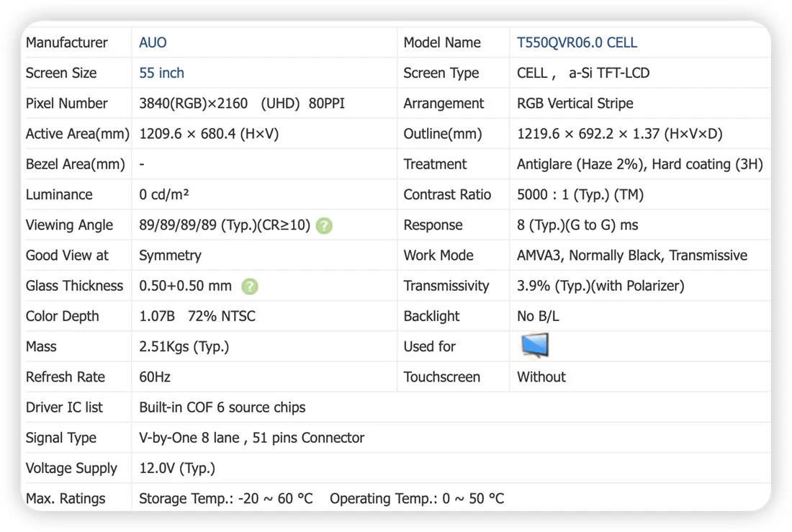The height and width of the screenshot is (532, 792).
Task: Click the 'Touchscreen' label
Action: click(441, 377)
